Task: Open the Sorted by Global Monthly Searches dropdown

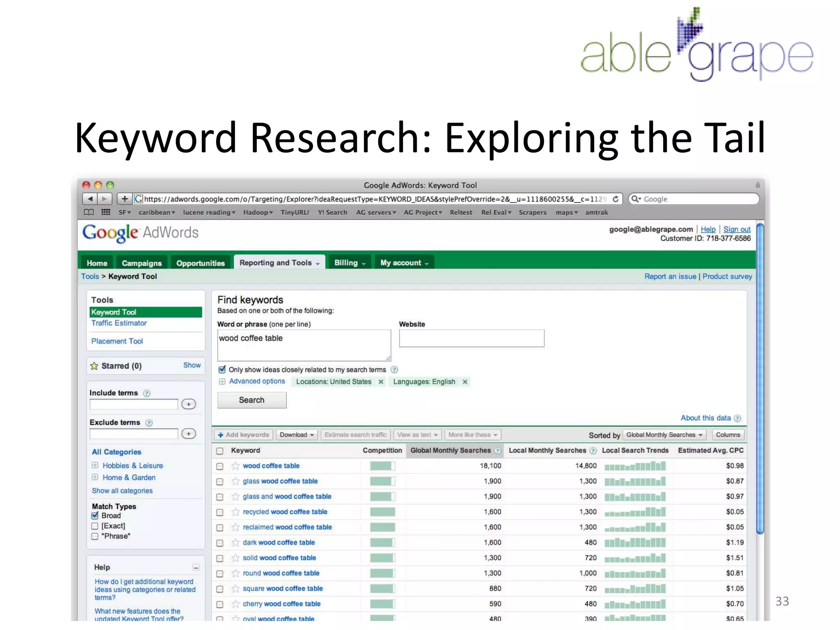Action: 664,435
